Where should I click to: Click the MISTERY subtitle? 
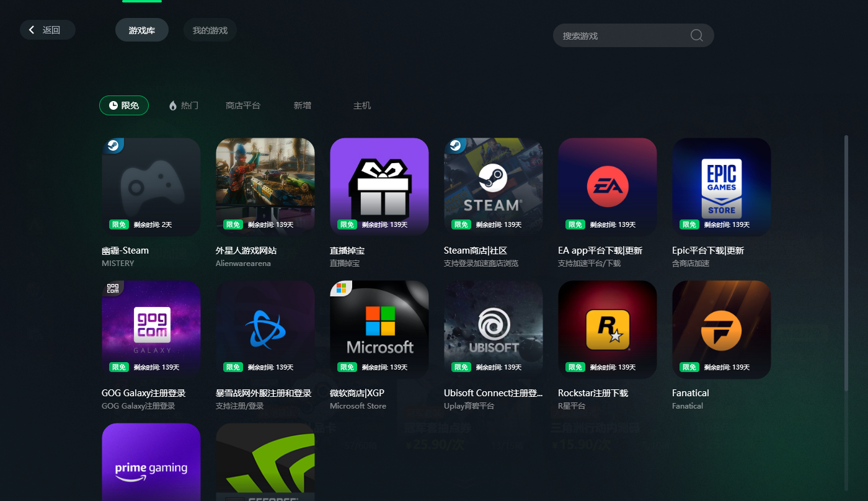click(118, 264)
